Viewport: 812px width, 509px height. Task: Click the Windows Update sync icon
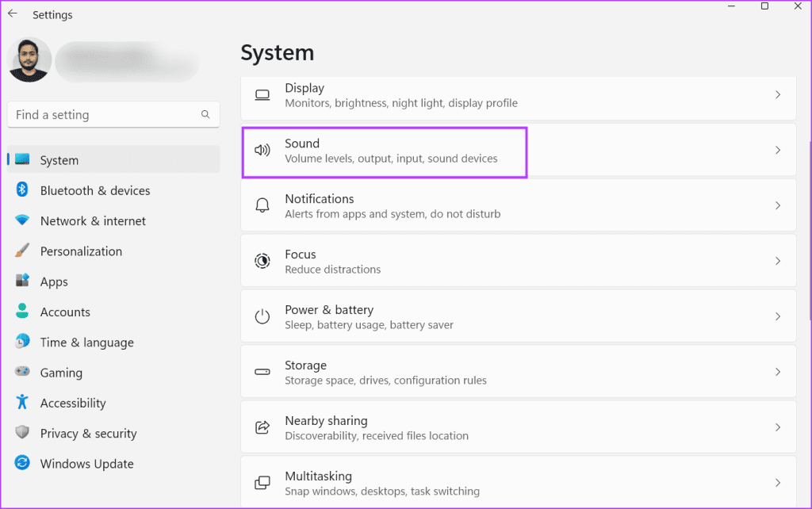coord(22,464)
